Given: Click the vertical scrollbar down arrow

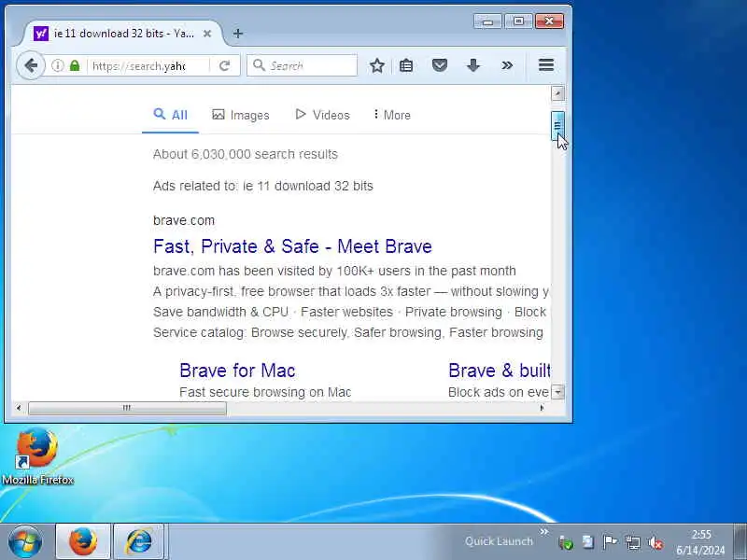Looking at the screenshot, I should point(557,392).
